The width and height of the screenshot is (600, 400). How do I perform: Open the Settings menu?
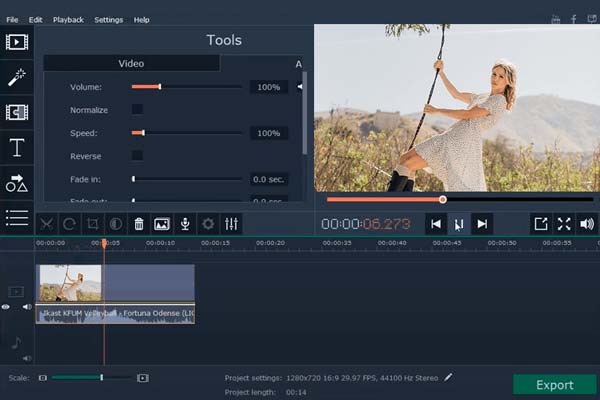[109, 20]
